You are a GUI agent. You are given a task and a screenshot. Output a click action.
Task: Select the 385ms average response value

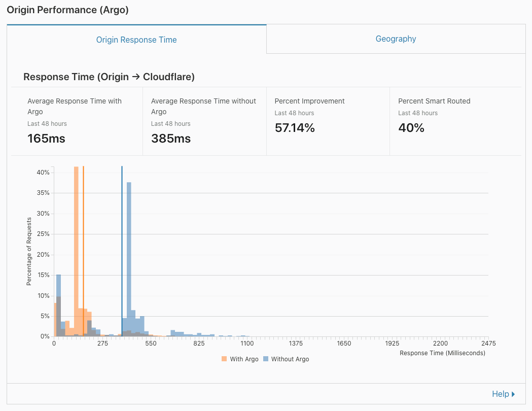click(171, 139)
